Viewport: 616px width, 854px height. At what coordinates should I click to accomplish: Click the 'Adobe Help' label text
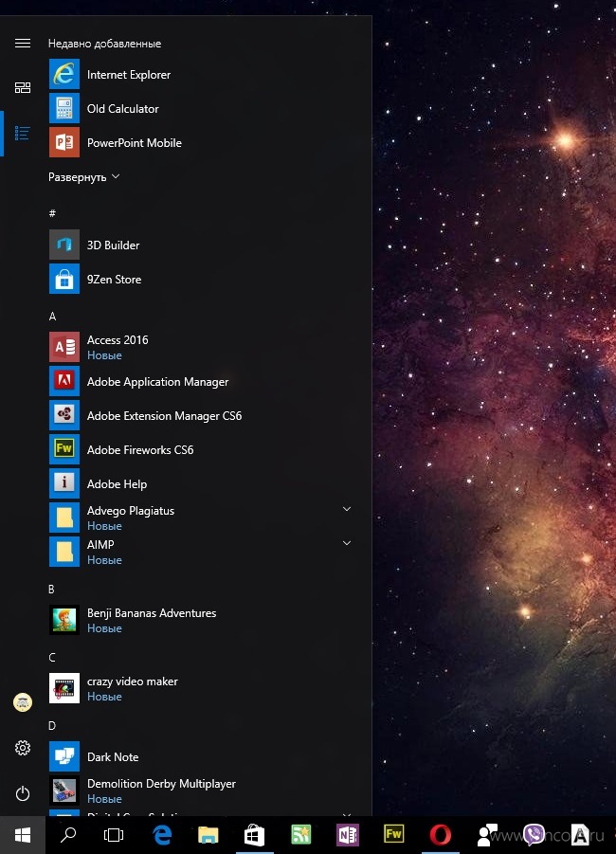118,484
